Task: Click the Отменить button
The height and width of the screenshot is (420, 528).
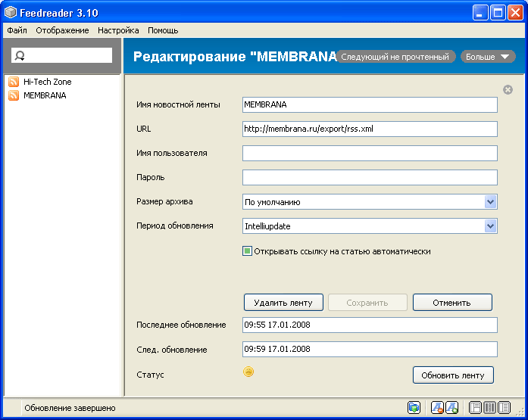Action: [x=452, y=303]
